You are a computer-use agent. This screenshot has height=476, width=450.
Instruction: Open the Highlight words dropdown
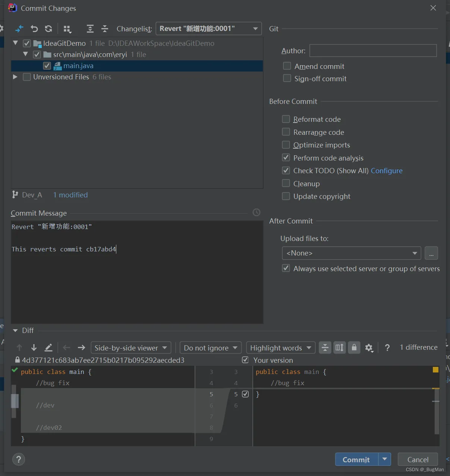tap(281, 348)
